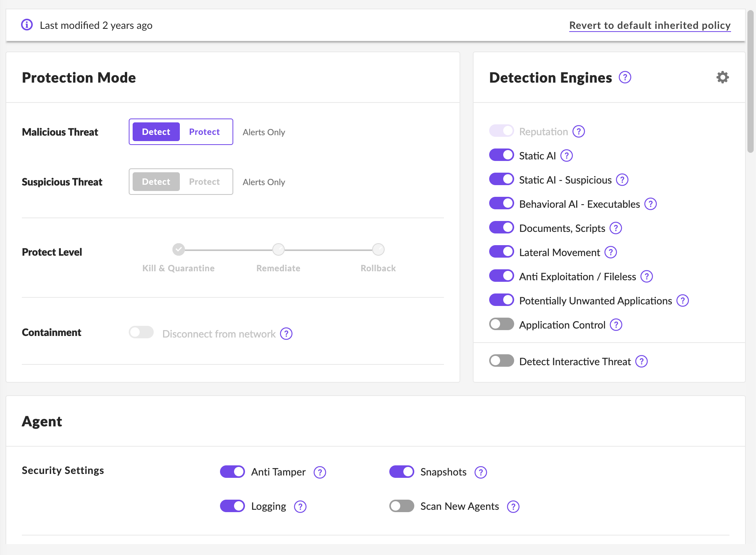Click help icon beside Scan New Agents
756x555 pixels.
tap(513, 507)
